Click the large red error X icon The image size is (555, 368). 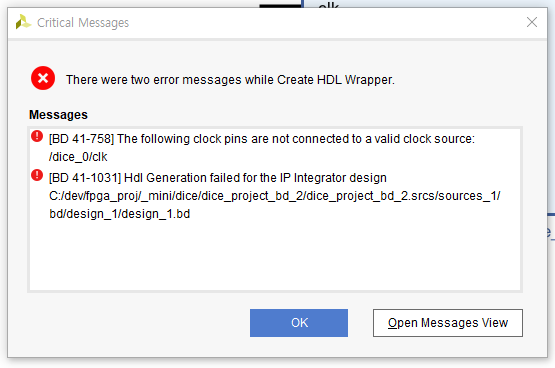point(43,78)
